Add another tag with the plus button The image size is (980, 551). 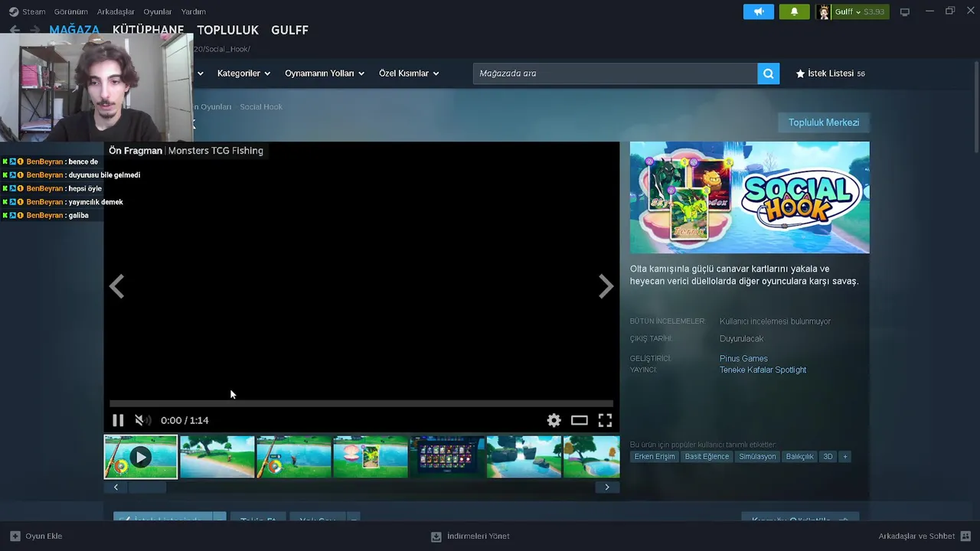point(845,456)
